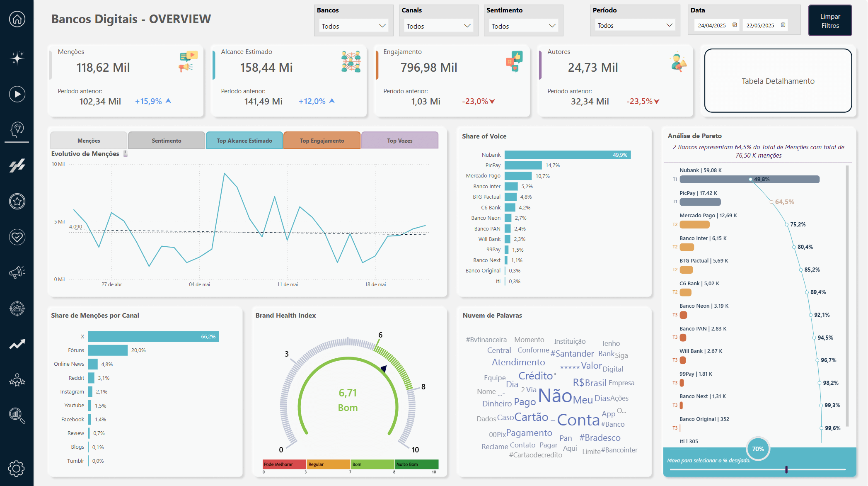Click the Nubank Pareto bar
Image resolution: width=868 pixels, height=486 pixels.
750,179
